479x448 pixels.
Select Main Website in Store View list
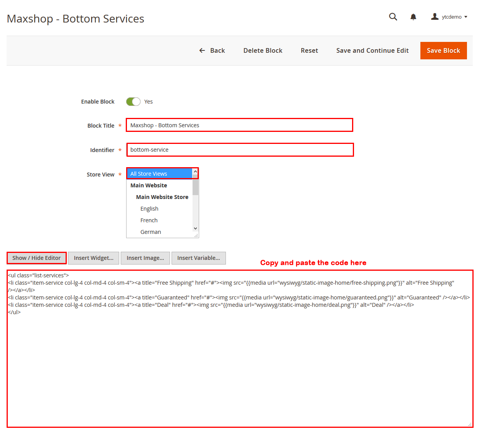(x=160, y=185)
